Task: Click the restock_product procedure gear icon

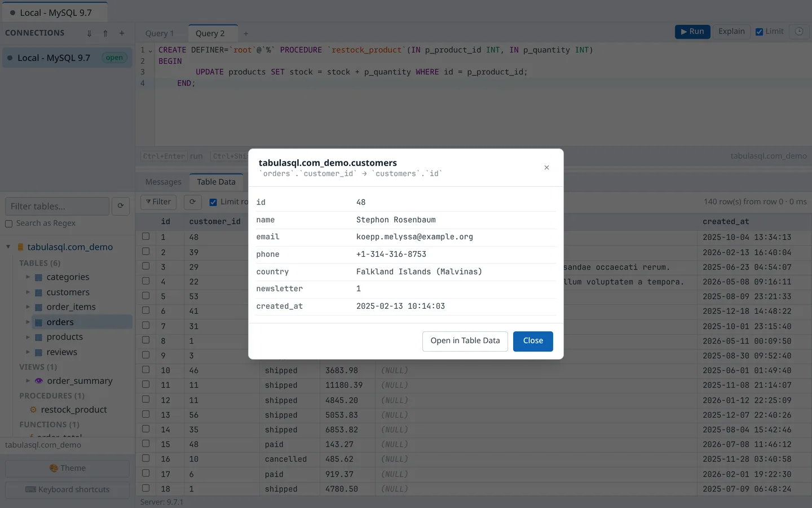Action: coord(33,410)
